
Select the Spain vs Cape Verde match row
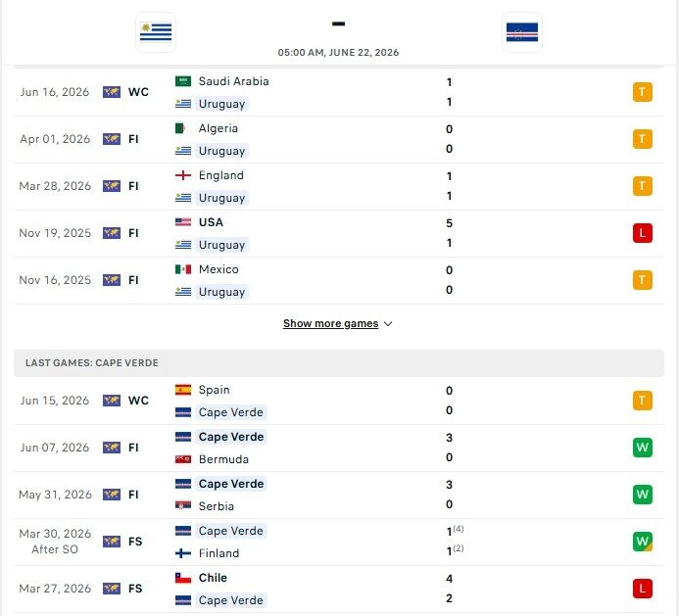pyautogui.click(x=339, y=401)
